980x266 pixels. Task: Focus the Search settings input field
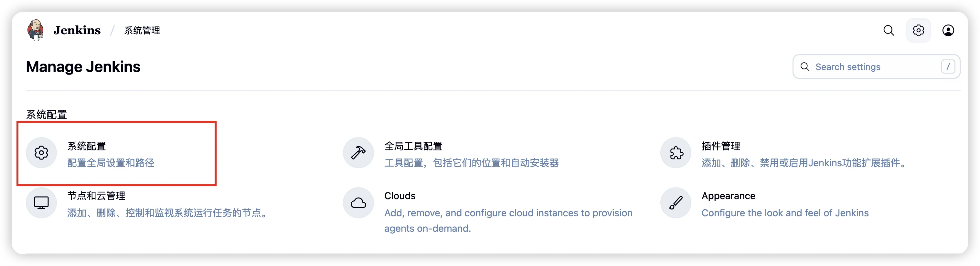point(876,67)
